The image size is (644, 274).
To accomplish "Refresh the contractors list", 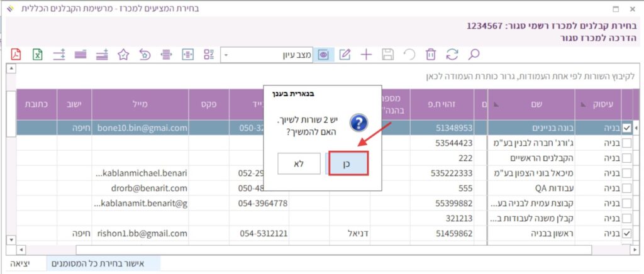I will [452, 54].
